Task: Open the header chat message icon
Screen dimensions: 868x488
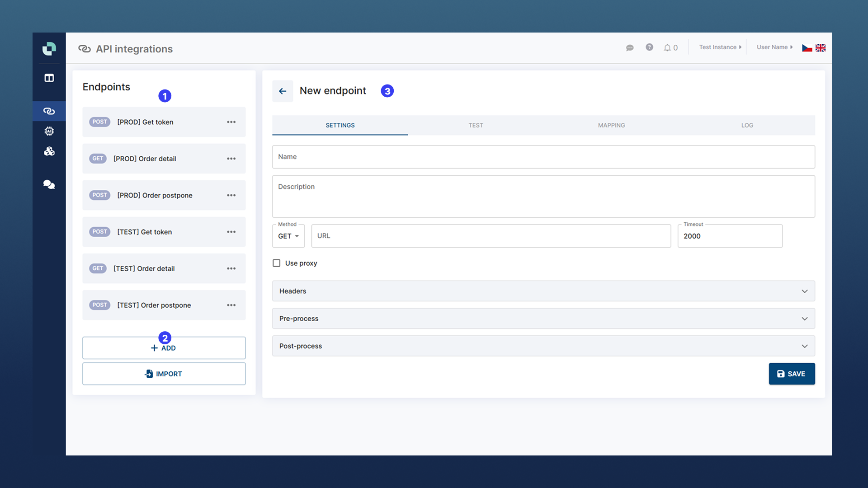Action: pyautogui.click(x=630, y=47)
